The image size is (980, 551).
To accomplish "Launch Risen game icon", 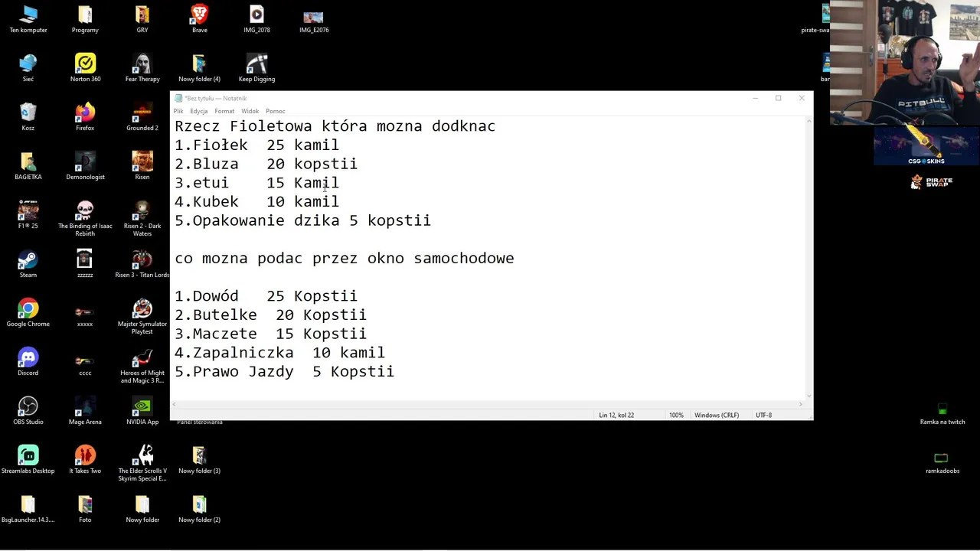I will 142,166.
